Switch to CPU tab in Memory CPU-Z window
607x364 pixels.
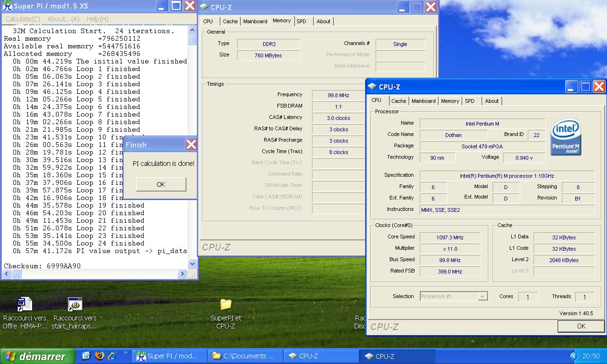point(208,21)
